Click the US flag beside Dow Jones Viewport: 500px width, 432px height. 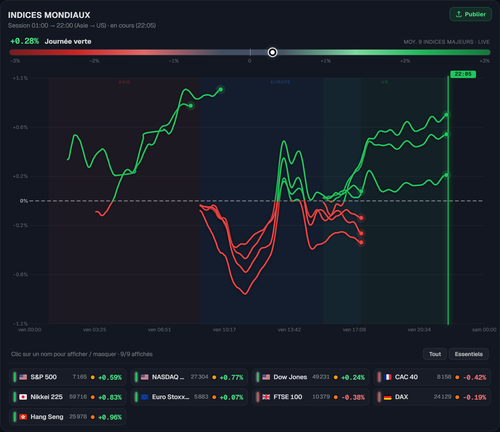tap(266, 377)
